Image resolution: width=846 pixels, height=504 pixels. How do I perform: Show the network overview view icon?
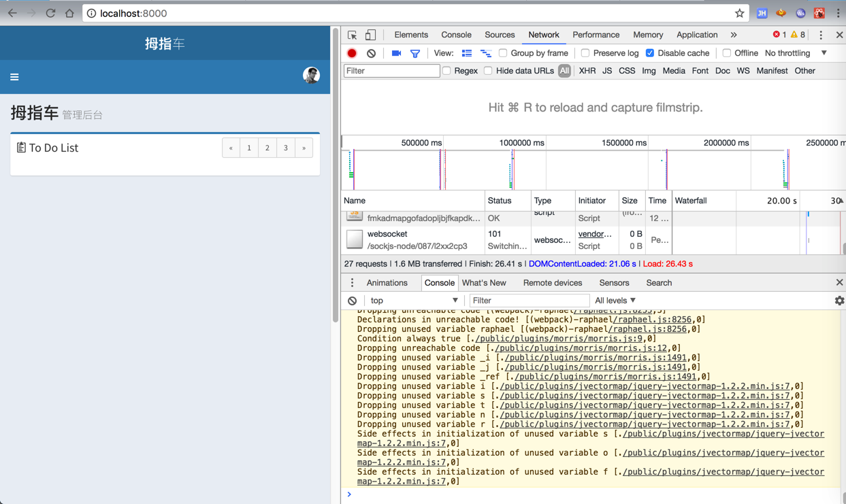pyautogui.click(x=486, y=53)
